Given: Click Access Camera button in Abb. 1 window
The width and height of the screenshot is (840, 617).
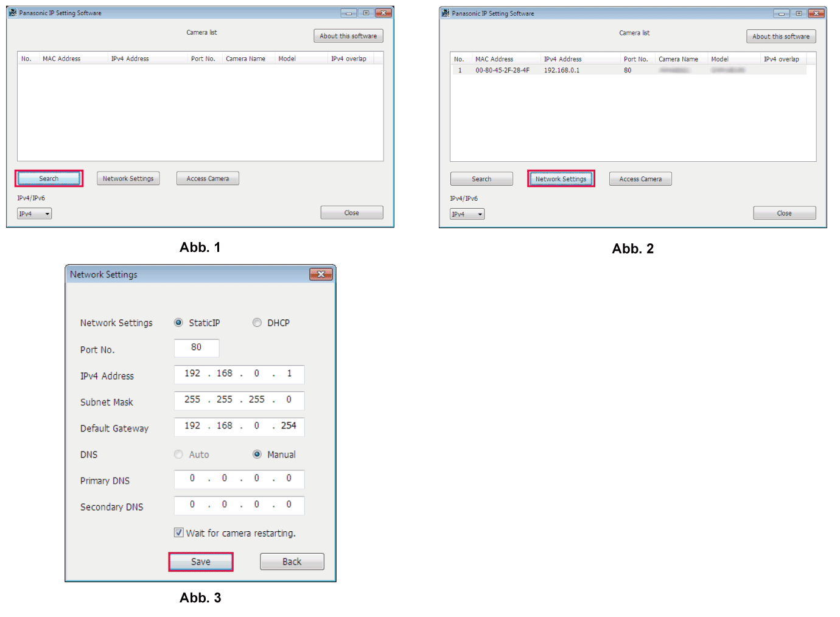Looking at the screenshot, I should (208, 178).
